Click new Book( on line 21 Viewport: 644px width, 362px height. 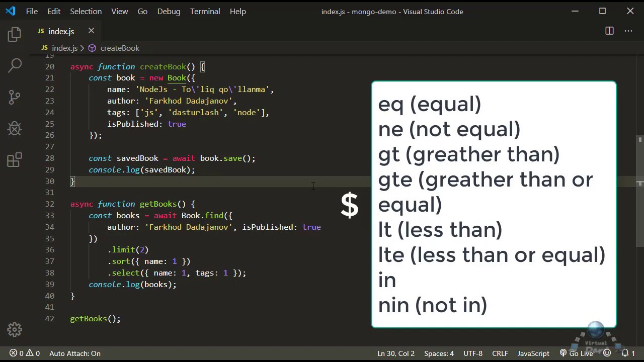click(170, 78)
